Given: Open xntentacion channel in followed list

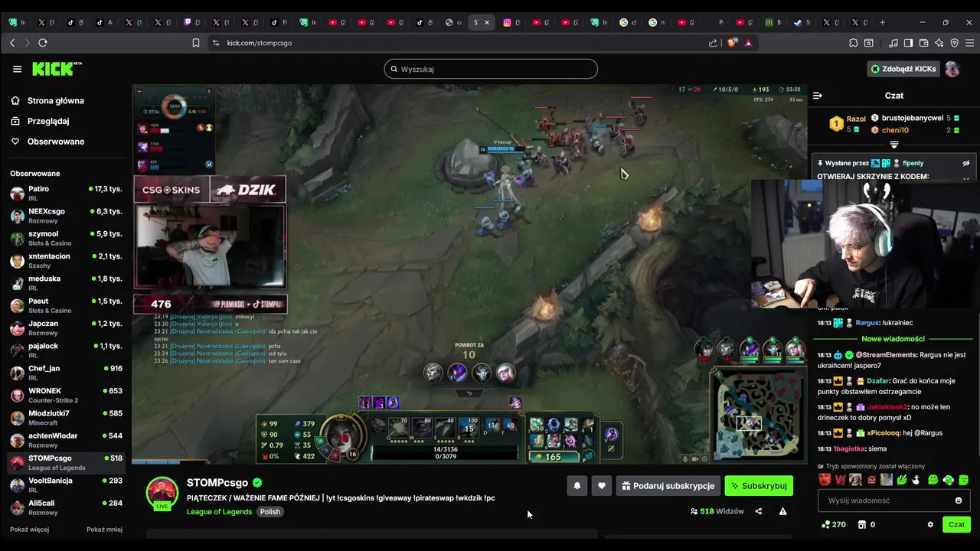Looking at the screenshot, I should 66,260.
